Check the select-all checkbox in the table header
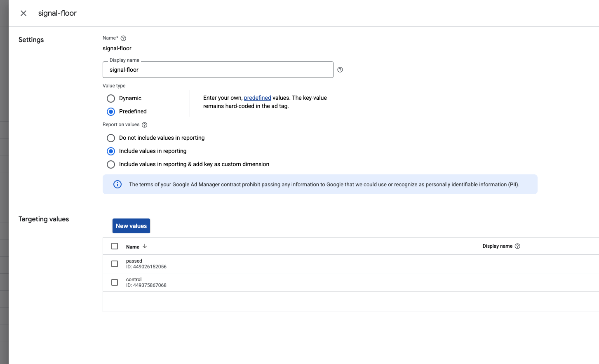599x364 pixels. [115, 246]
